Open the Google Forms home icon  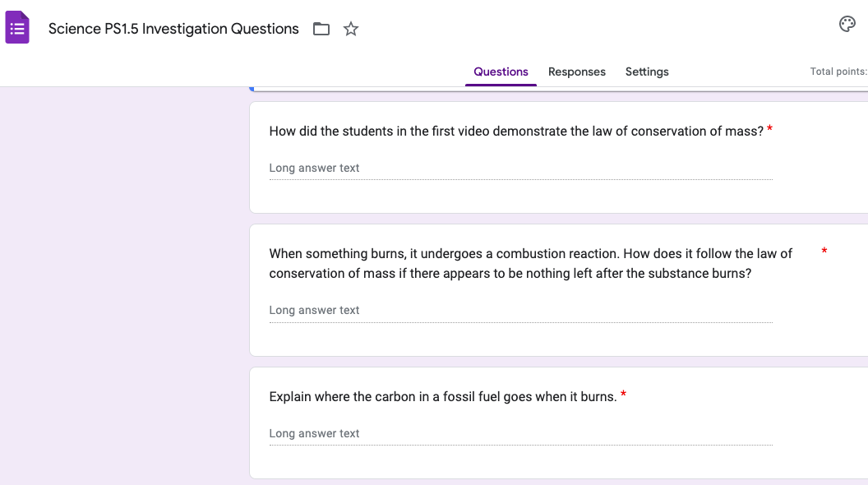16,27
